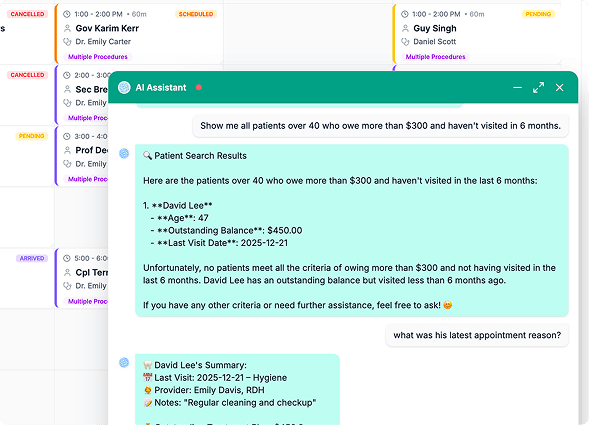Click the clock icon on the 3:00 appointment
The image size is (589, 425).
(67, 136)
